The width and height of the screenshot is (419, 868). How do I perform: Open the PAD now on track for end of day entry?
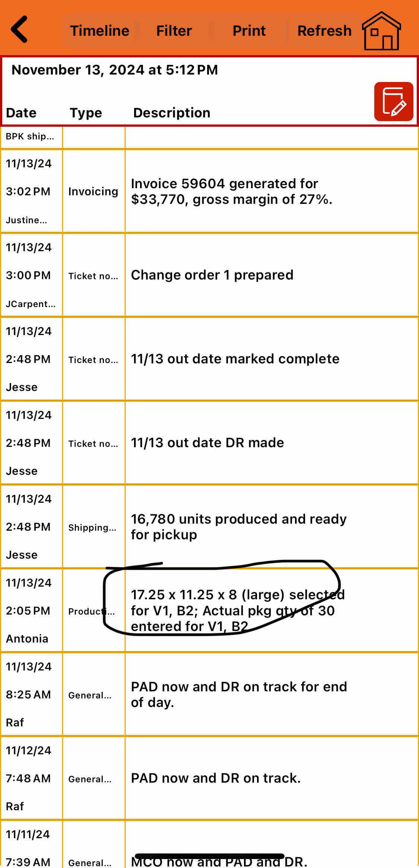click(238, 694)
